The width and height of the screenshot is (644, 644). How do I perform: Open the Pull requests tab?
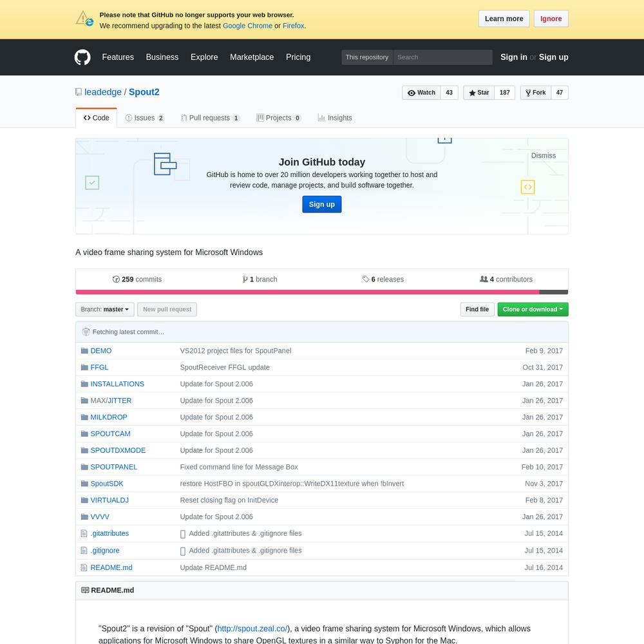[x=211, y=118]
